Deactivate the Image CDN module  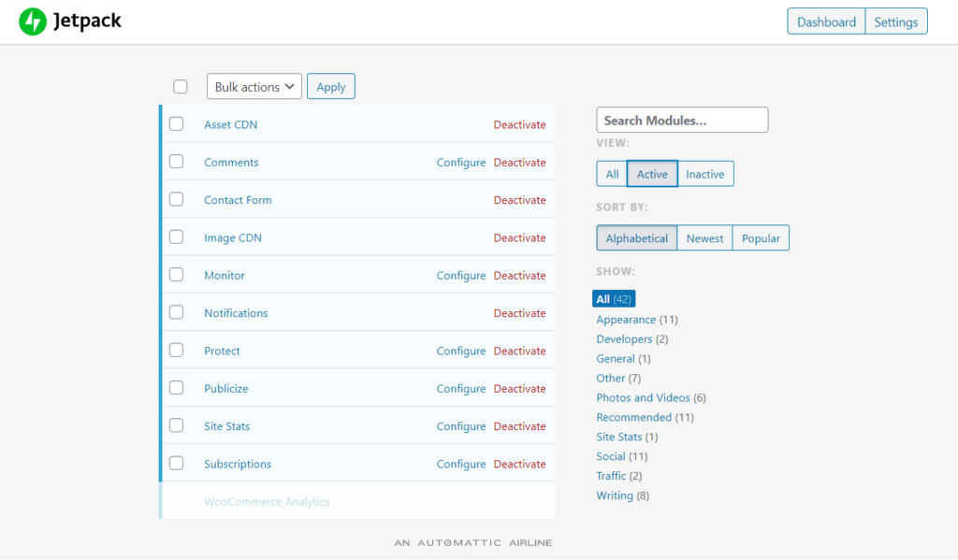click(x=519, y=237)
